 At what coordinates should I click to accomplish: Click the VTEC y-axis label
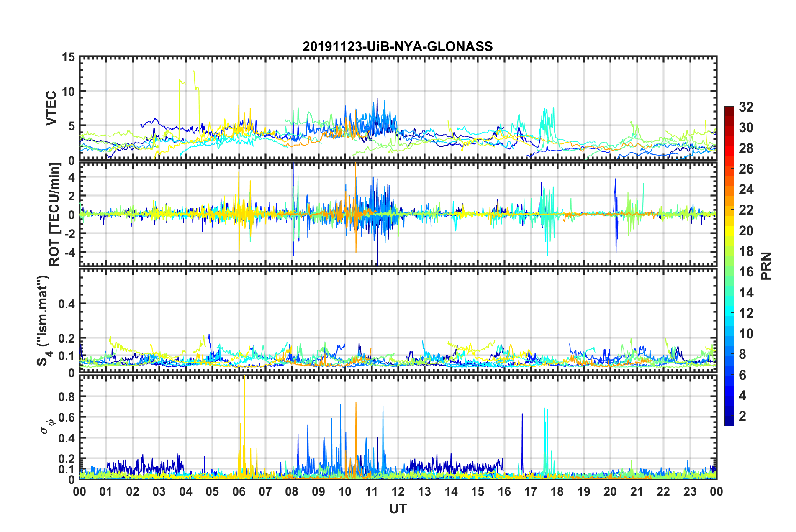pyautogui.click(x=51, y=108)
